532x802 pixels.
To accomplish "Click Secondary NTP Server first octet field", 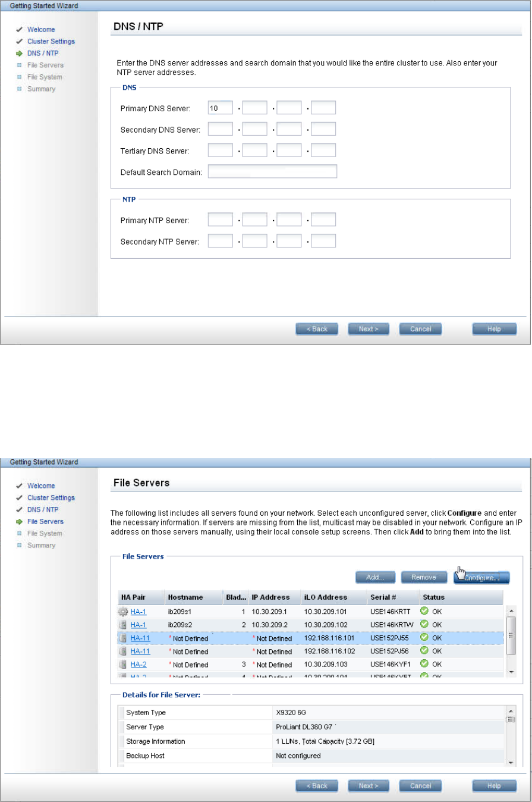I will coord(220,240).
